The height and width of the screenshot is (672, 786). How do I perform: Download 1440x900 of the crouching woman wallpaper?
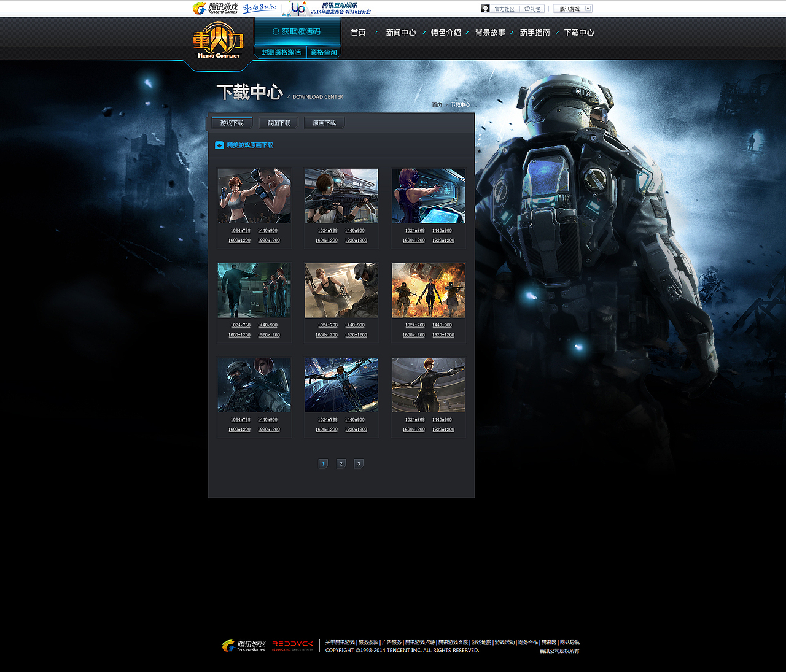coord(355,325)
